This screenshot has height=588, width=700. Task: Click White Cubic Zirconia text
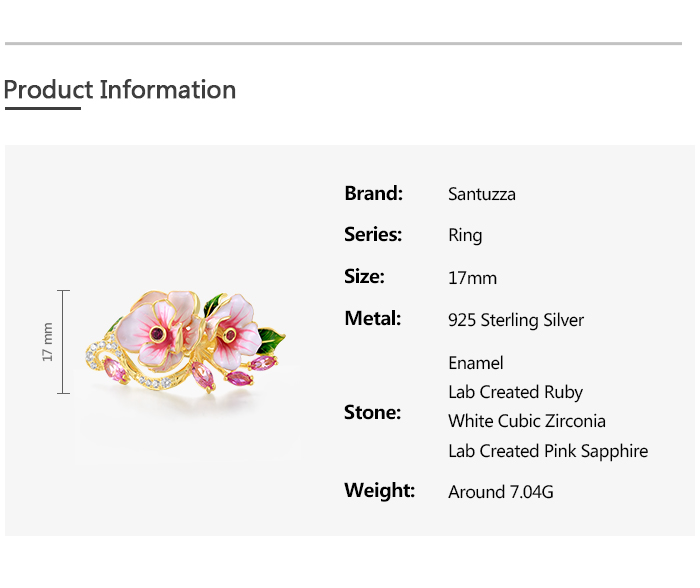pyautogui.click(x=526, y=421)
